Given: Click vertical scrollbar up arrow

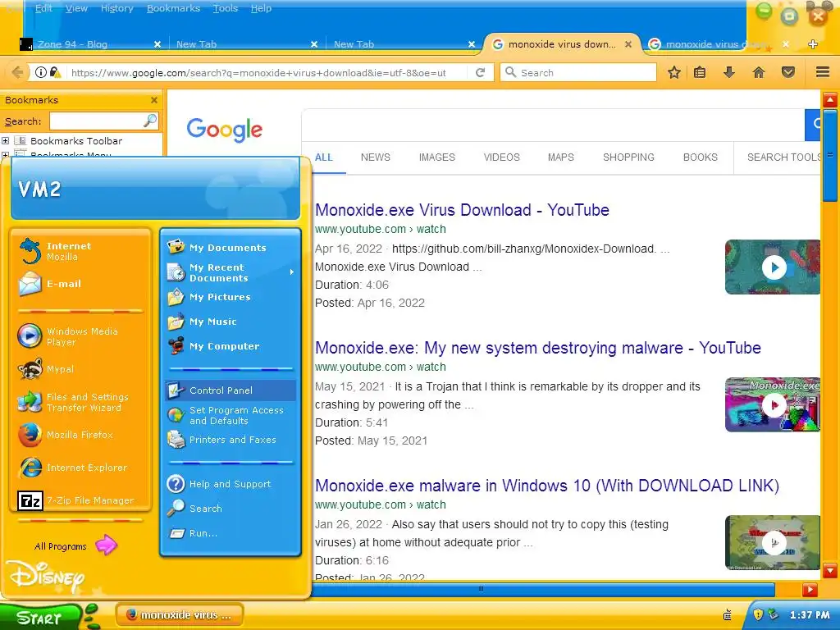Looking at the screenshot, I should point(830,99).
